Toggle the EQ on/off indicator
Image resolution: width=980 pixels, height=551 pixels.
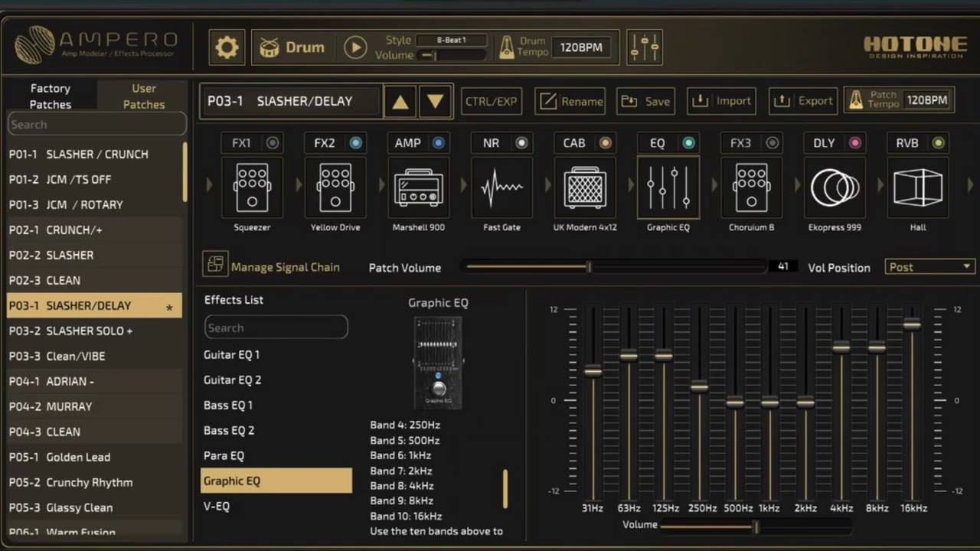point(688,143)
